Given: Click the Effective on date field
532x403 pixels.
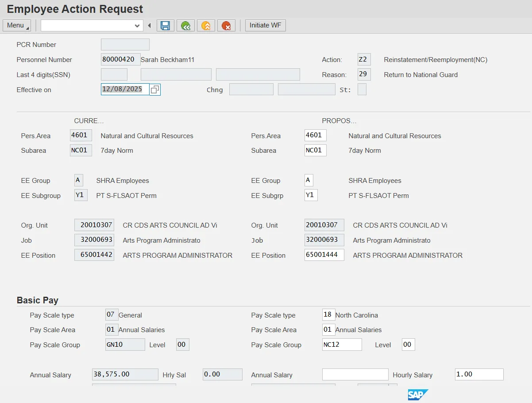Looking at the screenshot, I should tap(125, 89).
